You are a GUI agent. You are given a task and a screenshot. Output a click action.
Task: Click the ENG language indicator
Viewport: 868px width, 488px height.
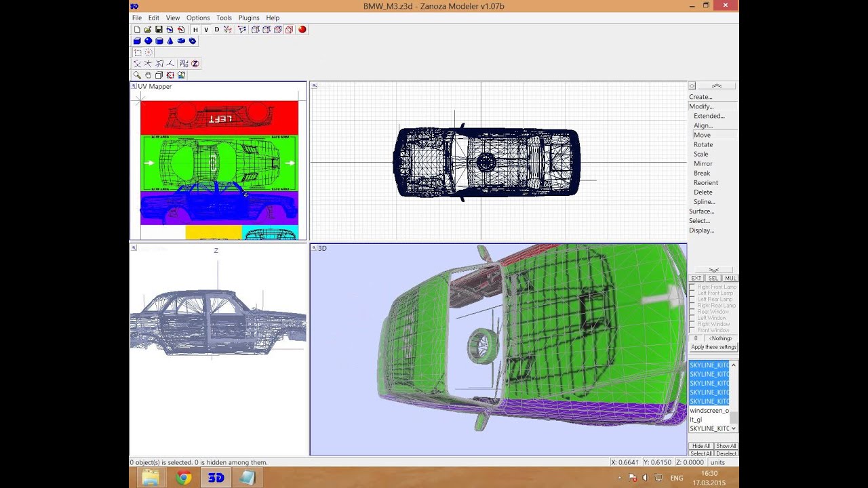click(676, 478)
